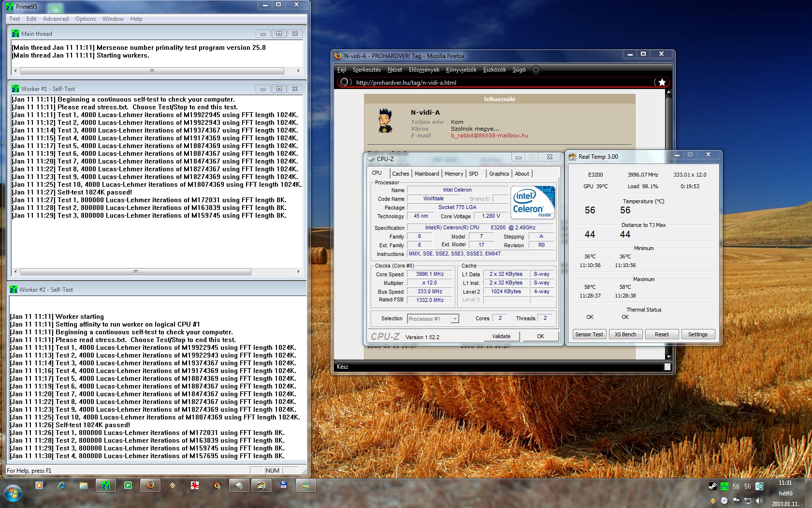Click the reload icon in Firefox address bar
The image size is (812, 508).
[344, 82]
